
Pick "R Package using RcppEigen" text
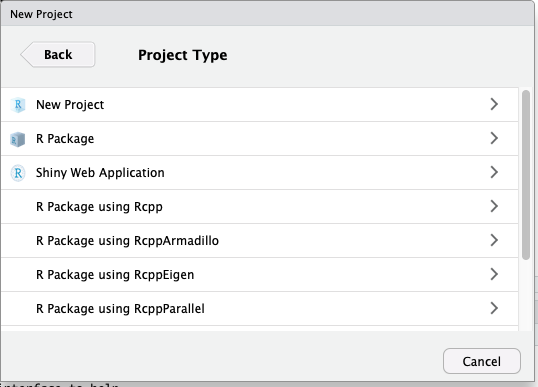pyautogui.click(x=115, y=275)
